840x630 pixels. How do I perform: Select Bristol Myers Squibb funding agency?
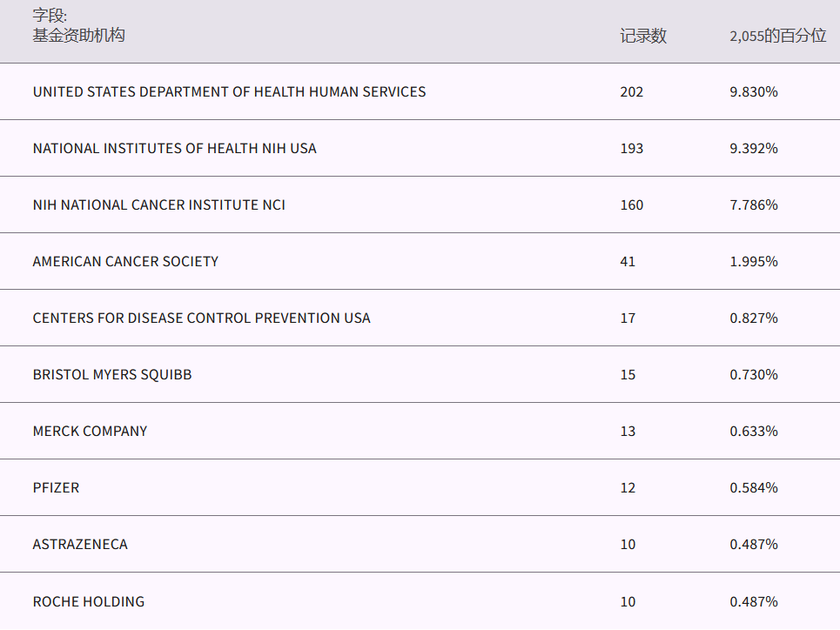point(112,374)
